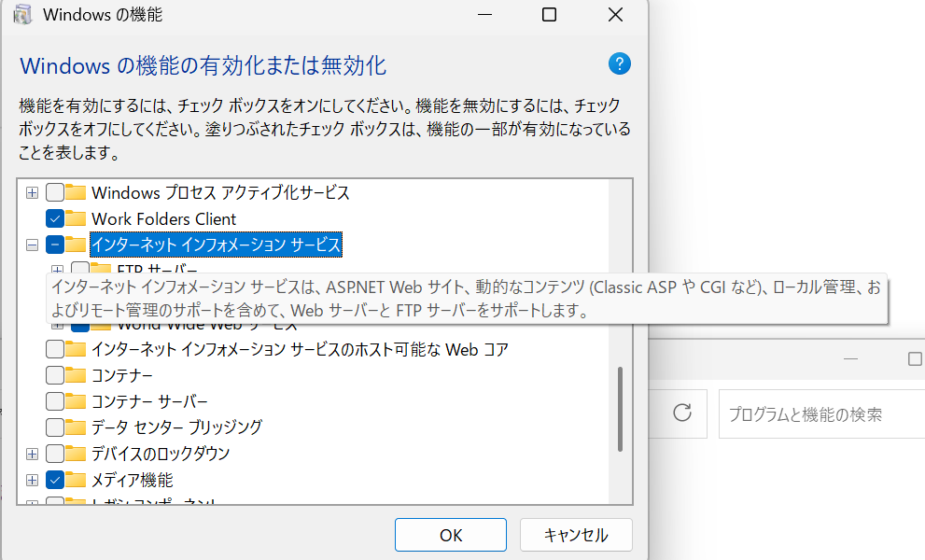The image size is (925, 560).
Task: Click the コンテナー folder icon
Action: pos(76,375)
